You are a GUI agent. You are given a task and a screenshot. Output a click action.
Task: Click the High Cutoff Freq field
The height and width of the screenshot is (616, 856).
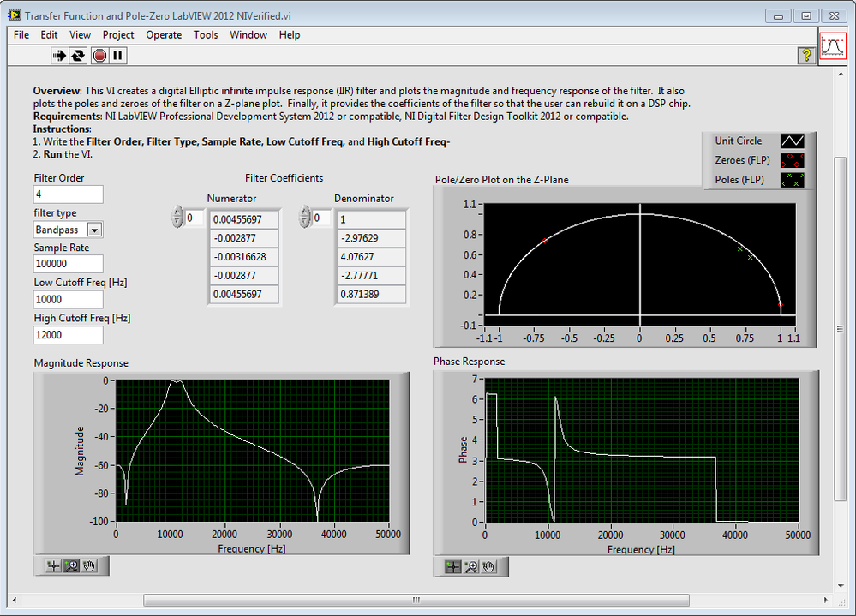click(69, 335)
